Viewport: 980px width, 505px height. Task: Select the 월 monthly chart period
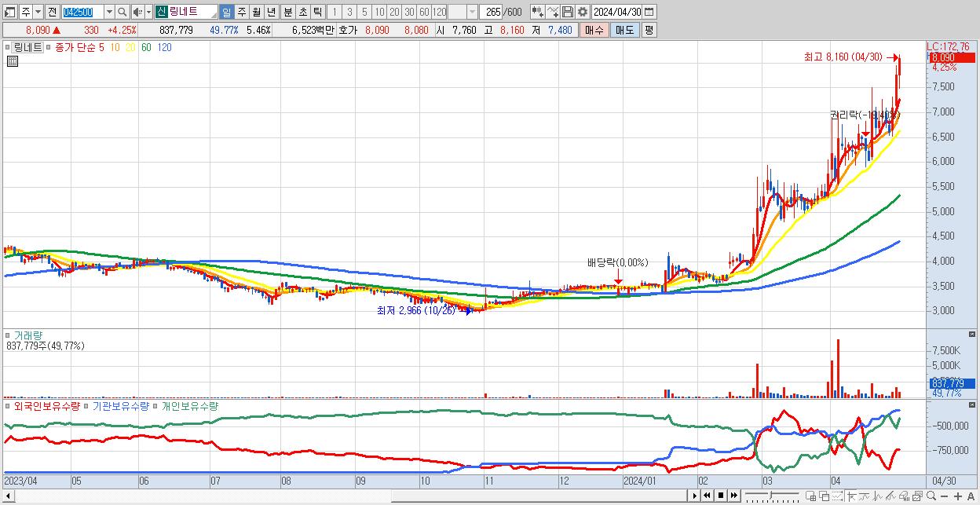256,12
